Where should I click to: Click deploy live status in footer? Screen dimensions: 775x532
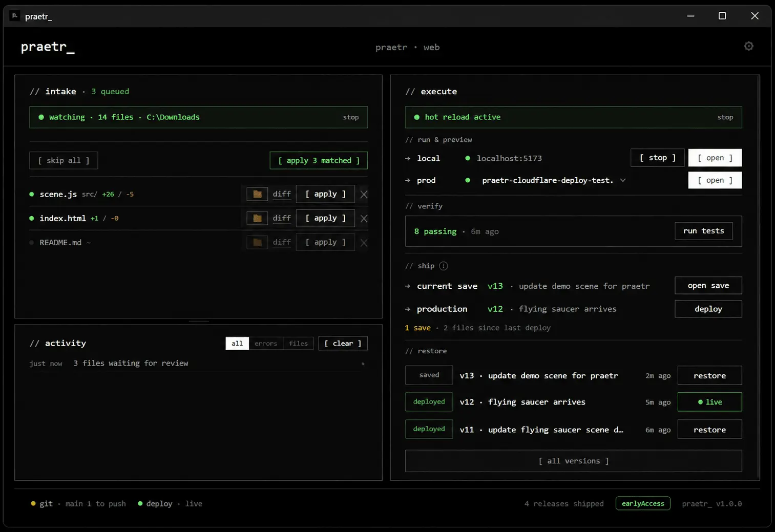click(x=170, y=504)
